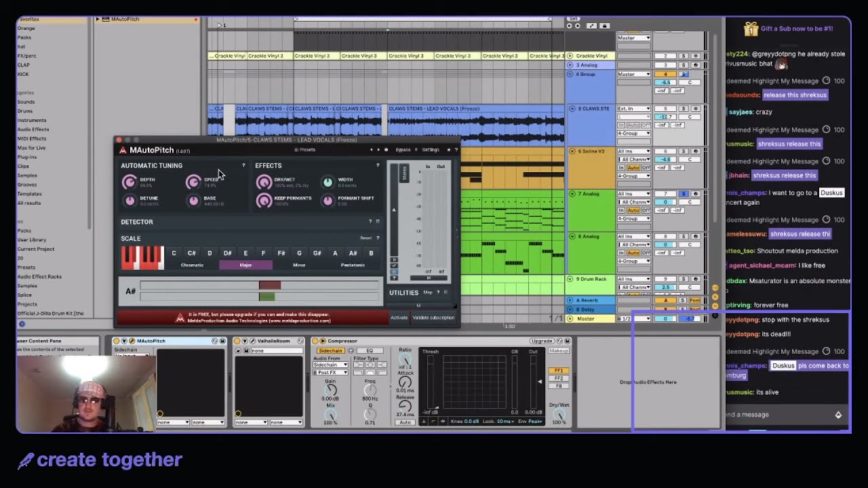Image resolution: width=868 pixels, height=488 pixels.
Task: Load the next preset arrow in MAutoPitch
Action: (378, 150)
